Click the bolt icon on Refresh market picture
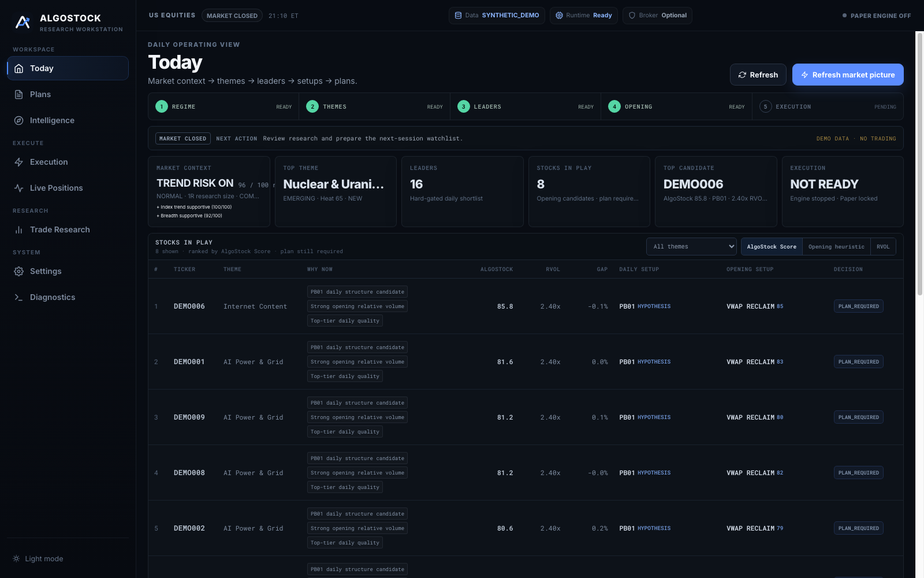Viewport: 924px width, 578px height. (804, 75)
